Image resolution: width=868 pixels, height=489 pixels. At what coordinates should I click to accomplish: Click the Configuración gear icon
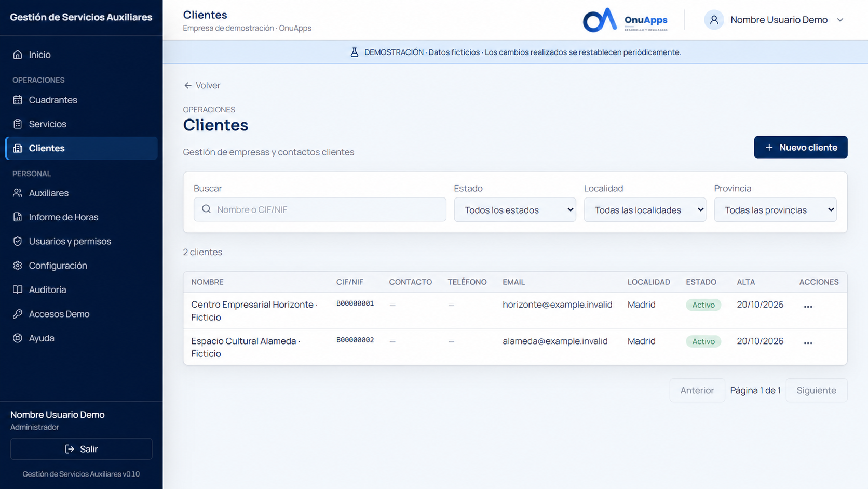click(18, 266)
